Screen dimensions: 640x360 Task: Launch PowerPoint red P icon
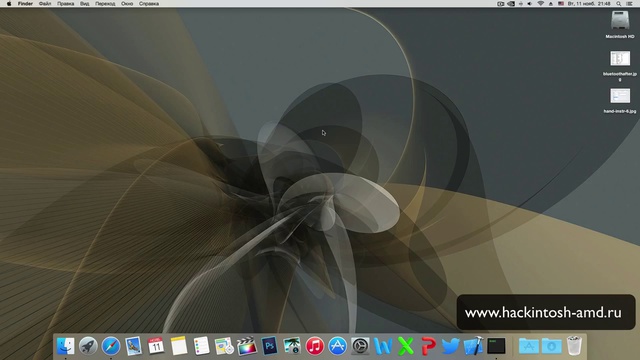pos(428,346)
